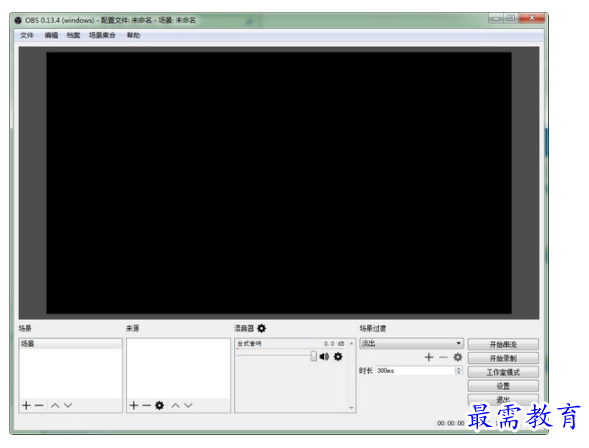
Task: Open the 编辑 menu
Action: pyautogui.click(x=51, y=35)
